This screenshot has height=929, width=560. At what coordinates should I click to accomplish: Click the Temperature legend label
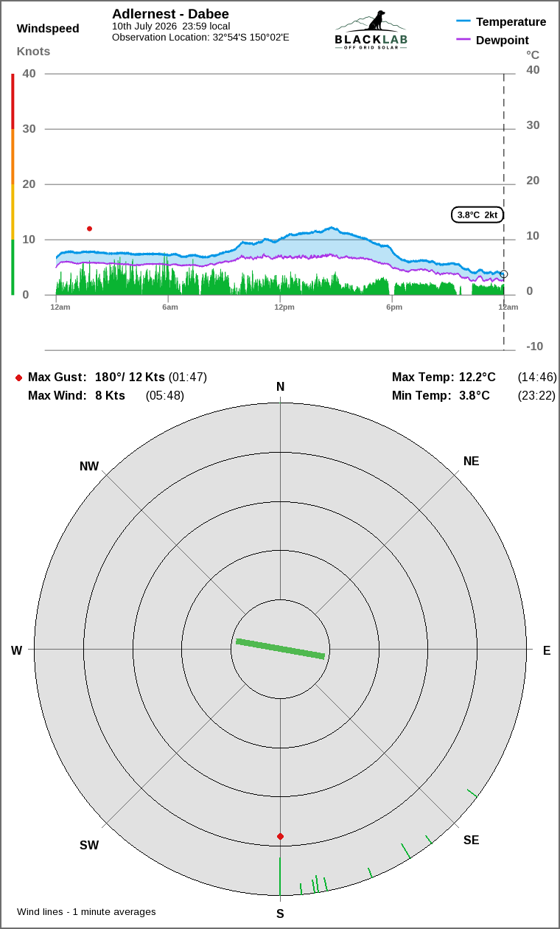pyautogui.click(x=511, y=21)
